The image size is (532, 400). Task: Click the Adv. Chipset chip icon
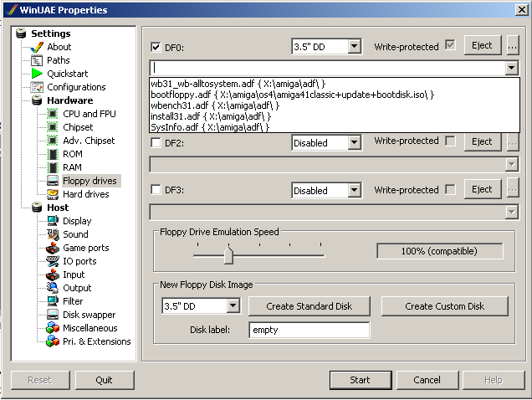52,141
